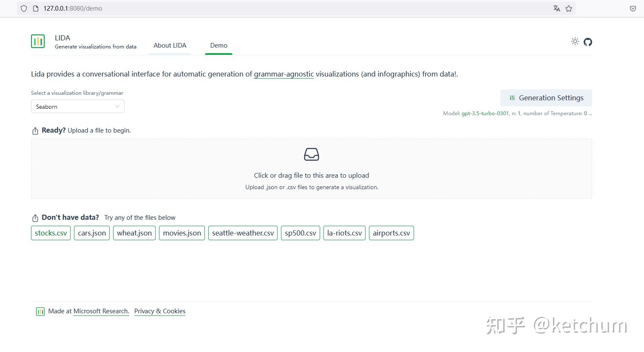Switch to the About LIDA tab
644x352 pixels.
170,45
